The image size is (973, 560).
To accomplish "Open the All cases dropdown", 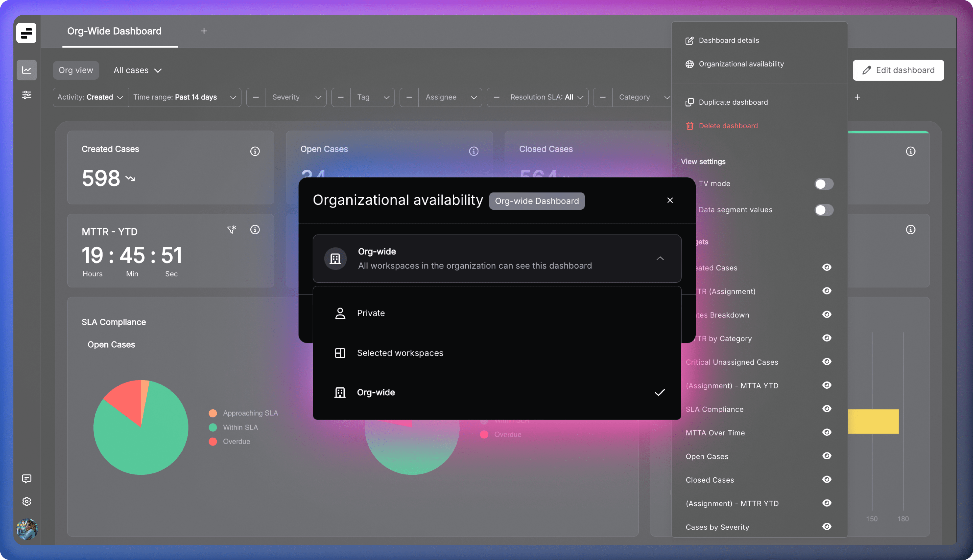I will click(x=137, y=70).
